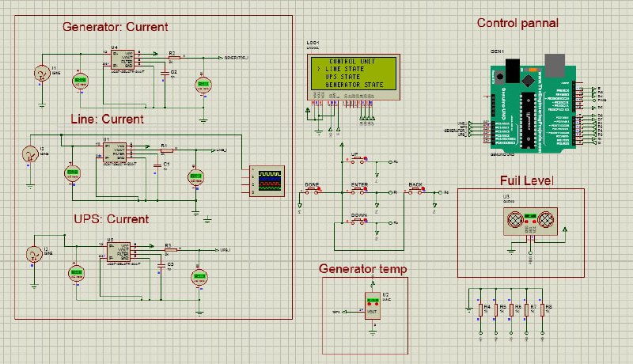Toggle the UP push button

tap(358, 160)
